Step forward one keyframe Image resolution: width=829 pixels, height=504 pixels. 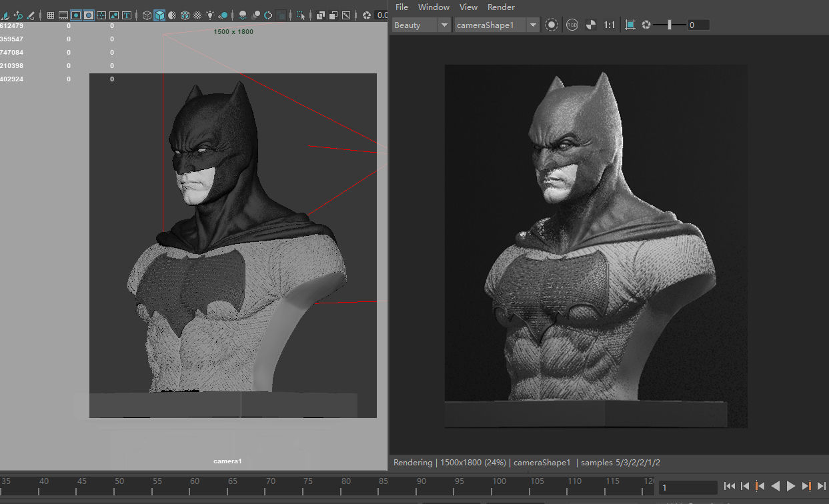[806, 487]
